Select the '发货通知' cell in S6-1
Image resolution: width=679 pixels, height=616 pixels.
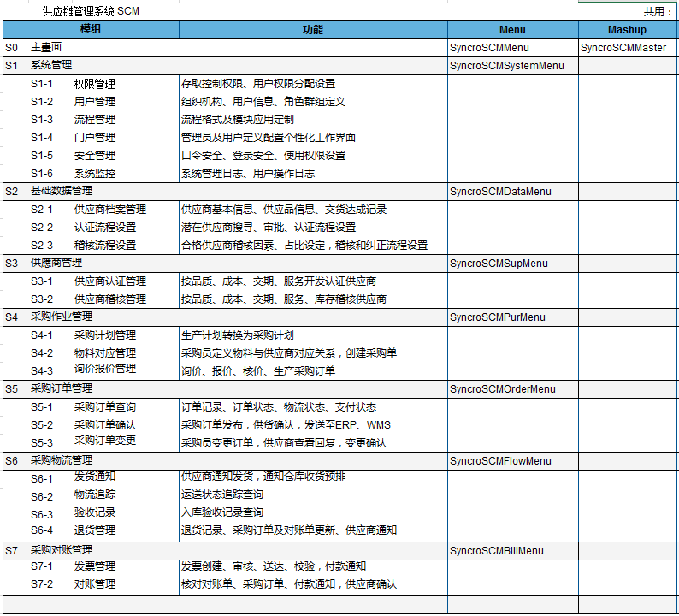tap(94, 476)
